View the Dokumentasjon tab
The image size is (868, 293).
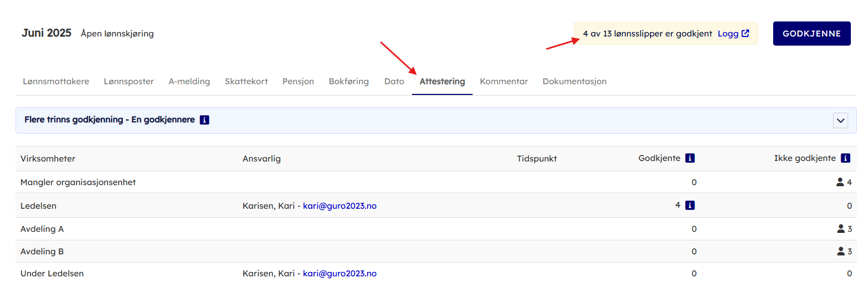coord(574,82)
